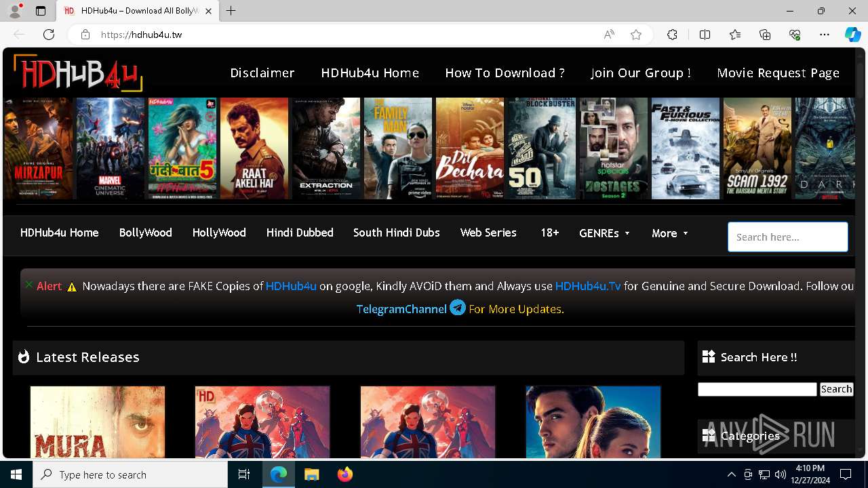Open notifications center icon
Image resolution: width=868 pixels, height=488 pixels.
(846, 474)
